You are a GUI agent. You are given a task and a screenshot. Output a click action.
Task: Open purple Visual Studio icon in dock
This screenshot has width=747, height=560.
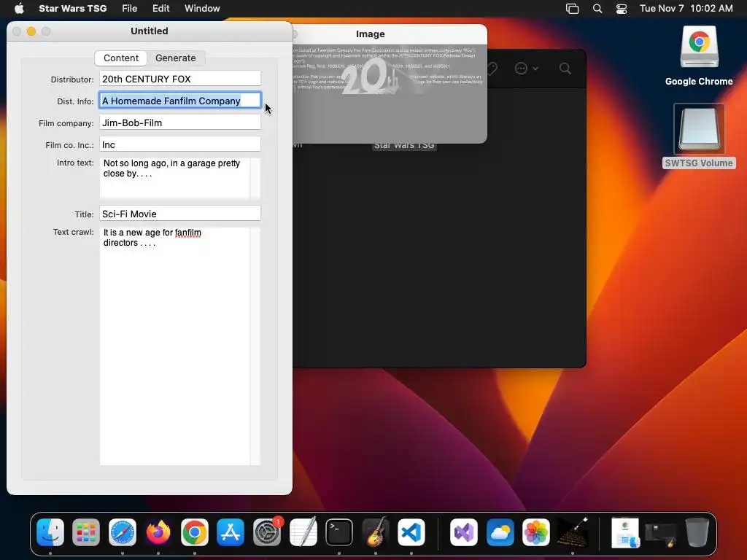463,532
